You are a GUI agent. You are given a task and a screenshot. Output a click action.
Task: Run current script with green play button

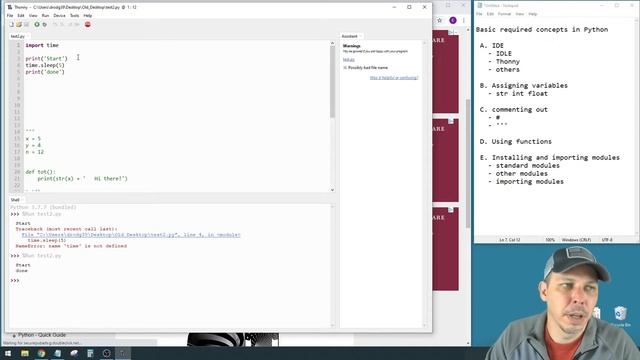pos(37,24)
